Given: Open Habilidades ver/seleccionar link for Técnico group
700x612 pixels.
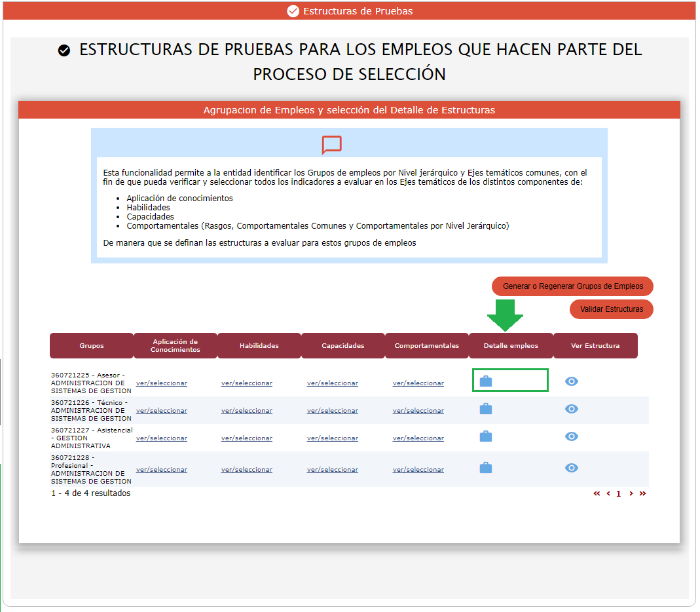Looking at the screenshot, I should coord(247,411).
